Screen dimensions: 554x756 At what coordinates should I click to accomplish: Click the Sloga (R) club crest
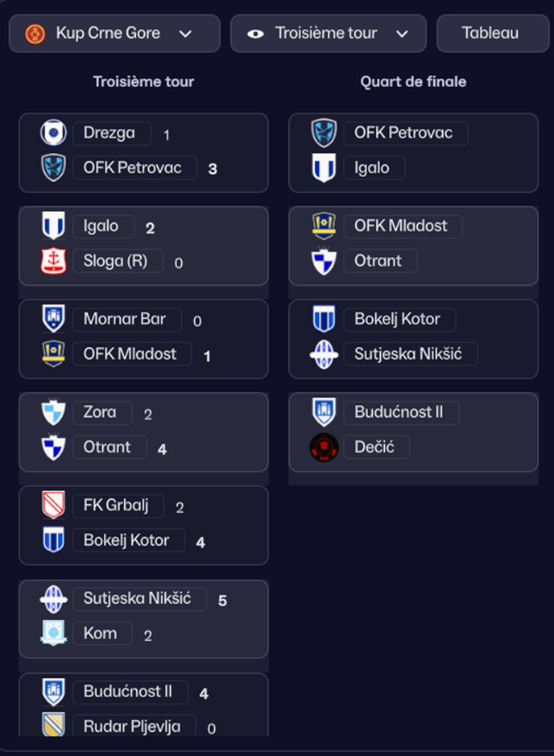[53, 262]
